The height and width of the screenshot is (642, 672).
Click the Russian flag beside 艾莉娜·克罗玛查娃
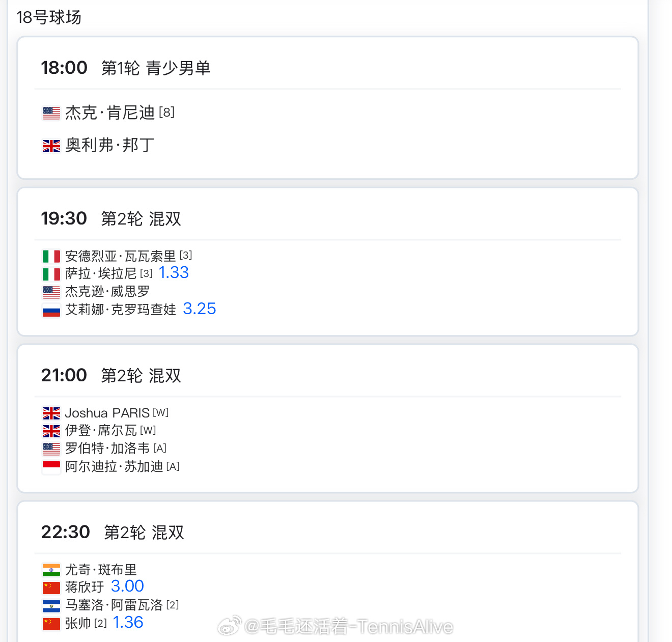point(51,310)
